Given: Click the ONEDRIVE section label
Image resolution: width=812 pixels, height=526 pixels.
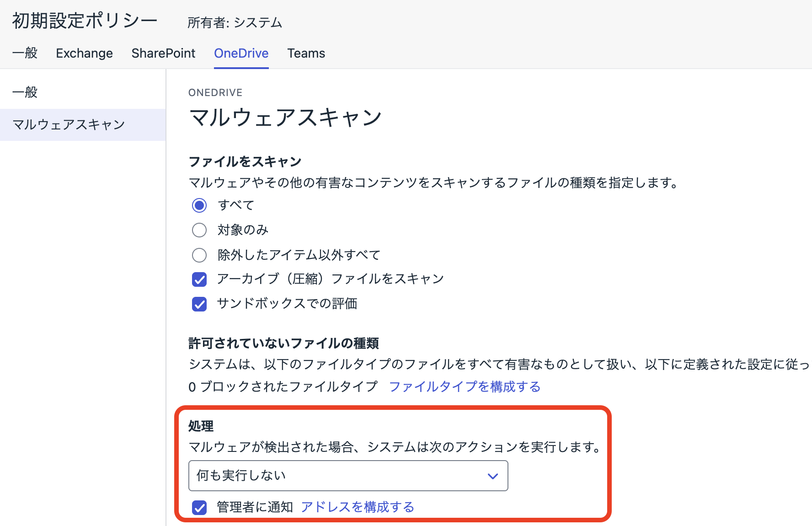Looking at the screenshot, I should pyautogui.click(x=215, y=92).
